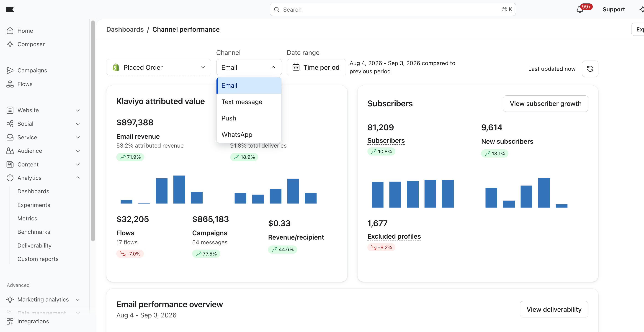Click the Audience people icon
Screen dimensions: 644x332
click(x=10, y=151)
